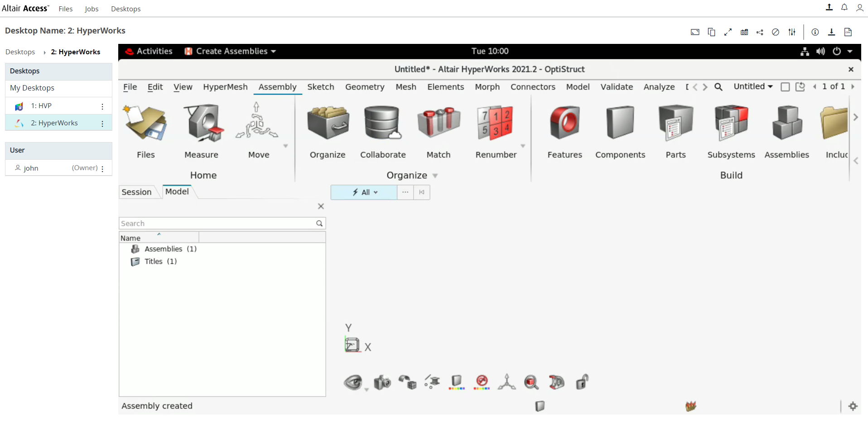The height and width of the screenshot is (424, 868).
Task: Click the reset selector button beside ellipsis
Action: coord(422,192)
